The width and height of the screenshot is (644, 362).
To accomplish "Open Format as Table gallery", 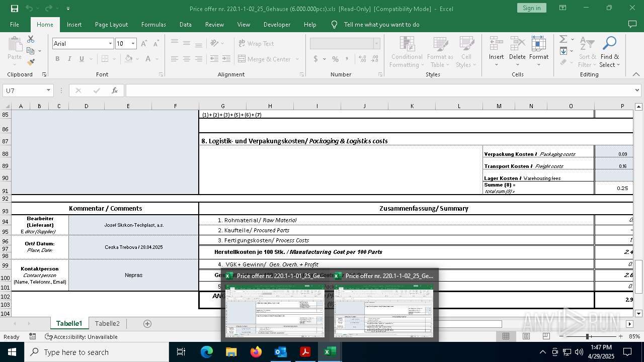I will coord(440,52).
